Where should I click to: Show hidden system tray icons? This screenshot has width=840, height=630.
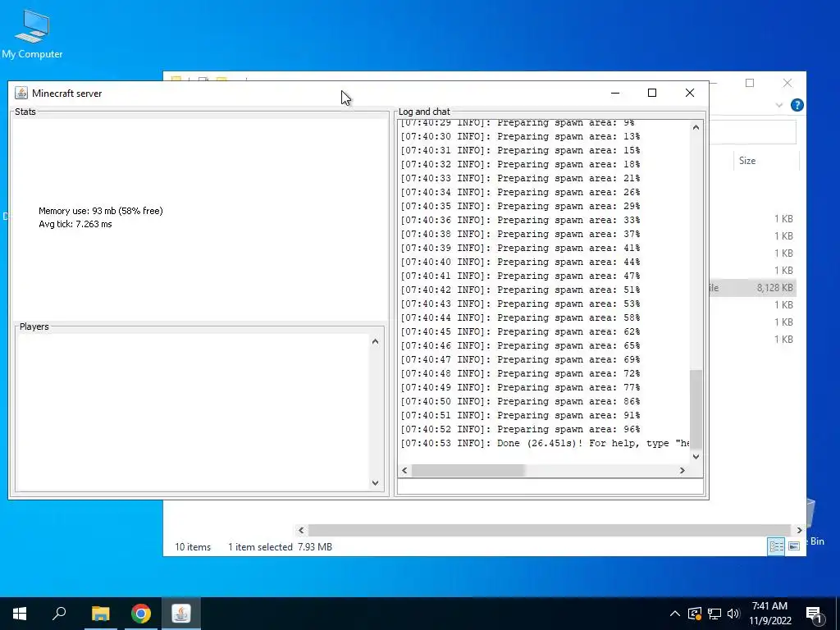point(675,614)
